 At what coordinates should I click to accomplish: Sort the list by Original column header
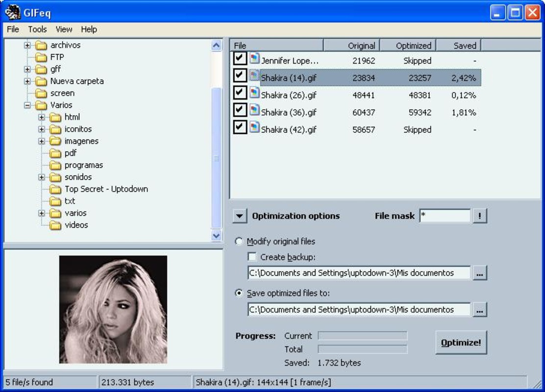point(351,46)
